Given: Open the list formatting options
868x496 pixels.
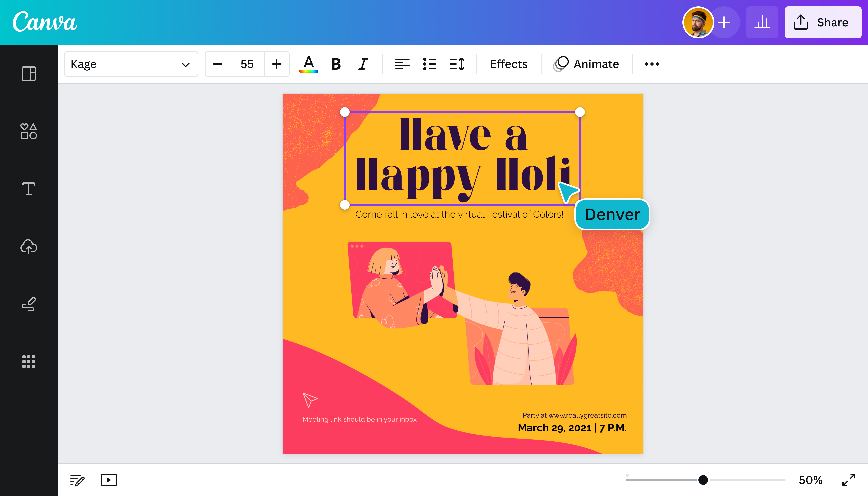Looking at the screenshot, I should [x=430, y=64].
